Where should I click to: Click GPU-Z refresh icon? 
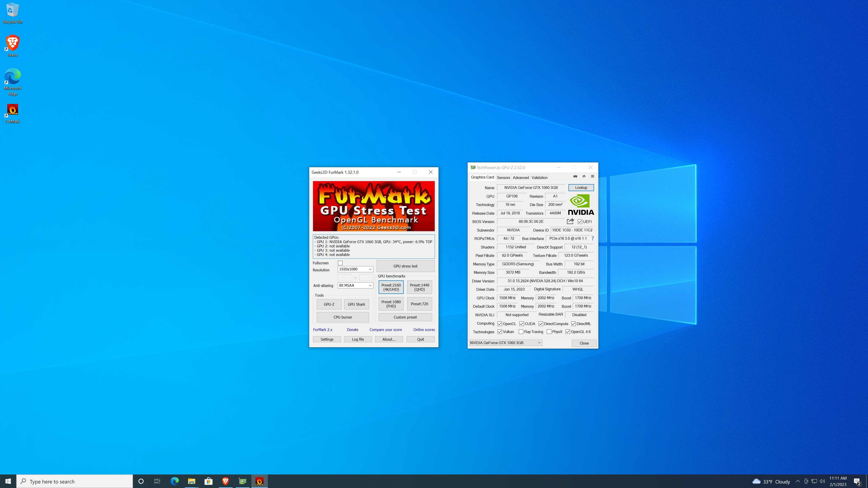[584, 176]
